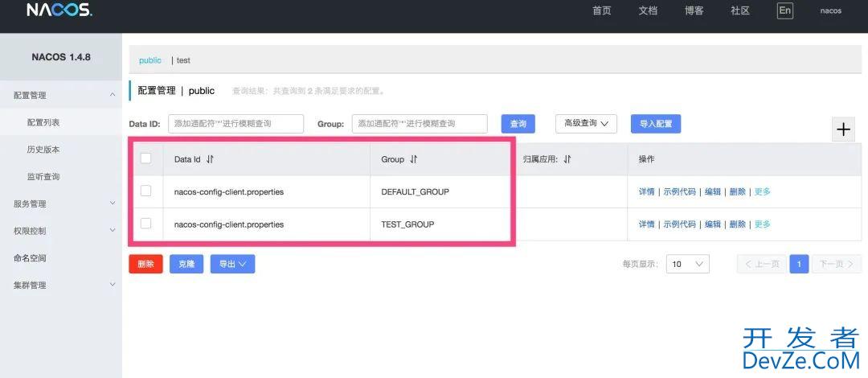868x378 pixels.
Task: Open the page size dropdown showing 10
Action: (687, 264)
